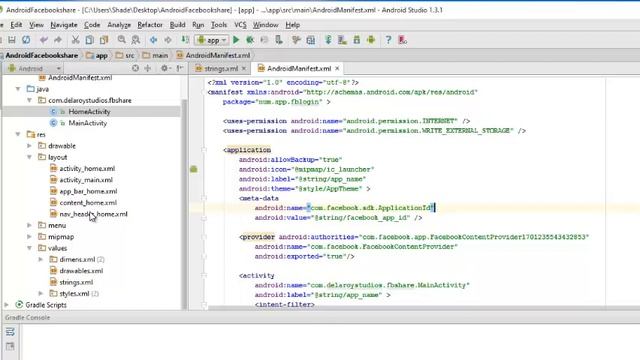Viewport: 640px width, 360px height.
Task: Collapse the java folder
Action: point(18,89)
